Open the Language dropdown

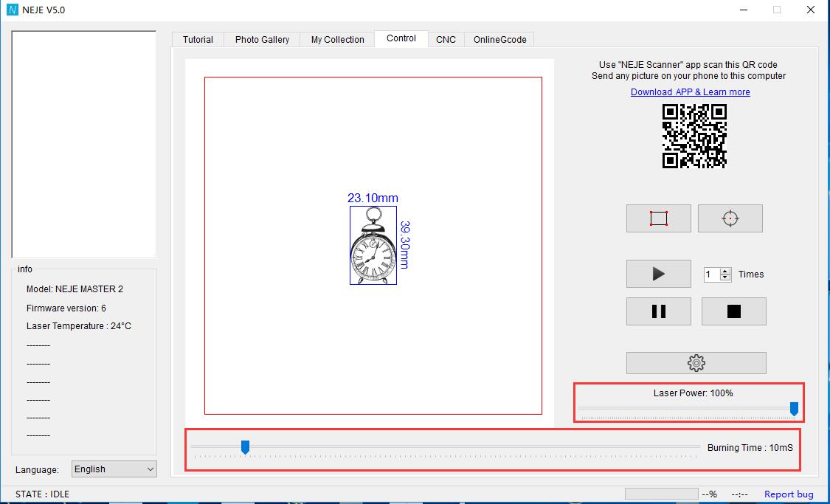(x=114, y=469)
